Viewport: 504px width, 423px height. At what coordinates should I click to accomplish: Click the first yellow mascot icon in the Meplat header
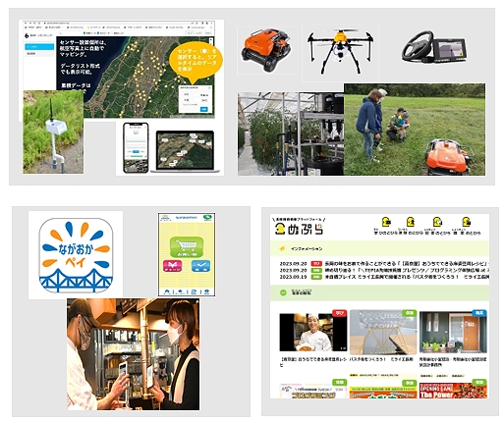tap(386, 222)
